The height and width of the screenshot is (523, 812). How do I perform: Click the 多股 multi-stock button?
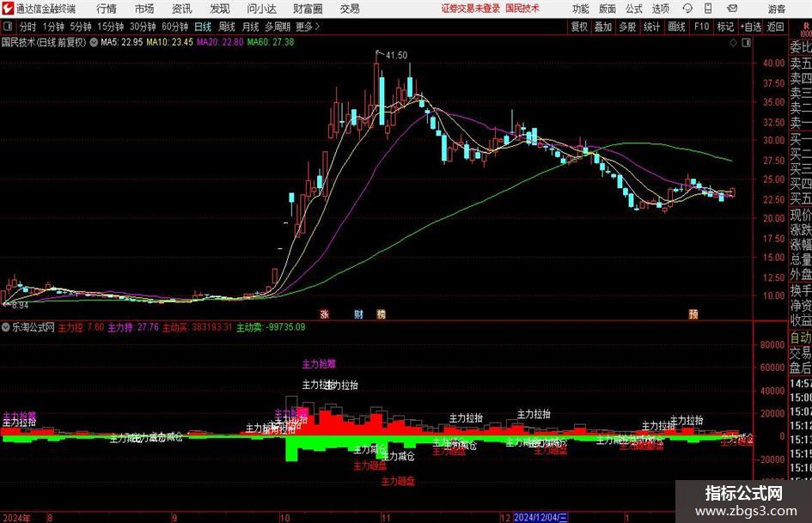(627, 27)
